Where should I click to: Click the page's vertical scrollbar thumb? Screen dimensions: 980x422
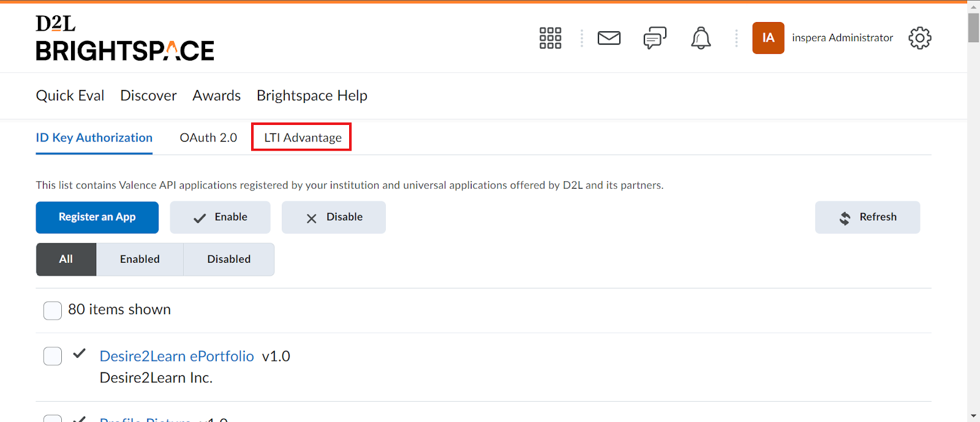[x=973, y=28]
